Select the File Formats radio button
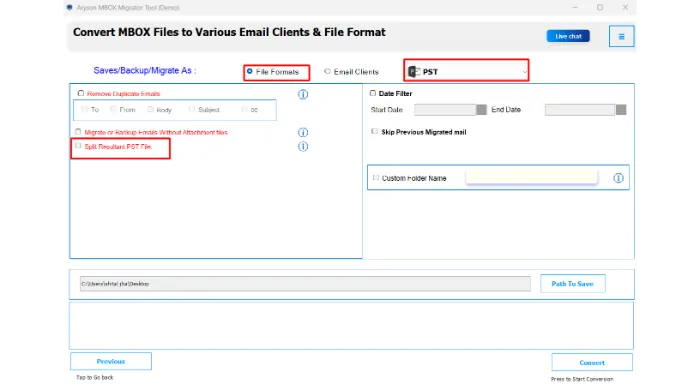Image resolution: width=700 pixels, height=390 pixels. [x=250, y=71]
